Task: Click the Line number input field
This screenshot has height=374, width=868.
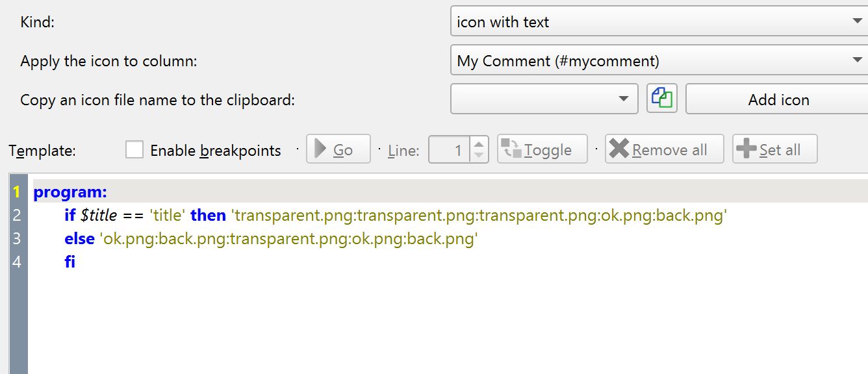Action: [x=450, y=150]
